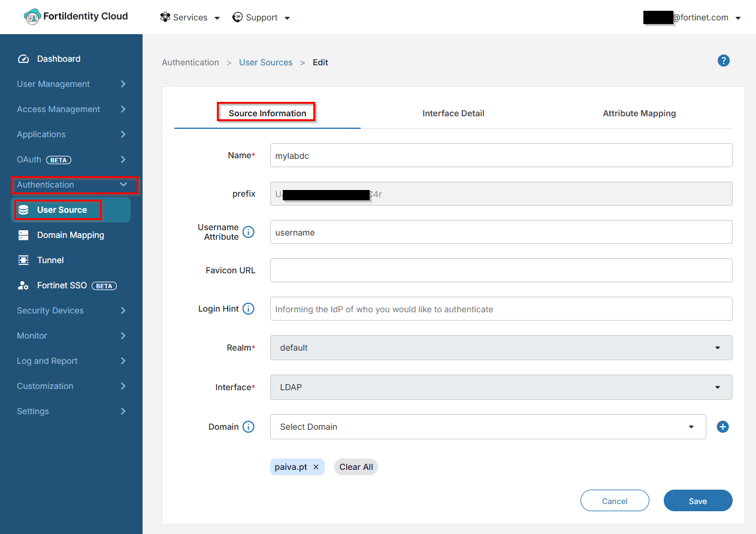Open the Services dropdown menu
The image size is (756, 534).
(x=190, y=17)
